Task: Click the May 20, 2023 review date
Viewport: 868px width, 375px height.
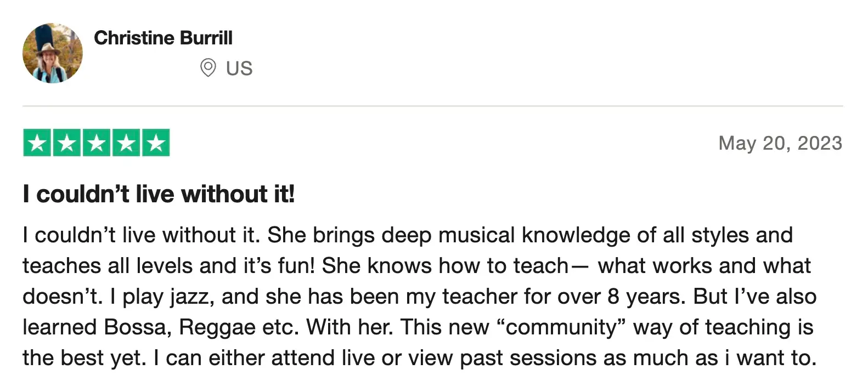Action: click(780, 143)
